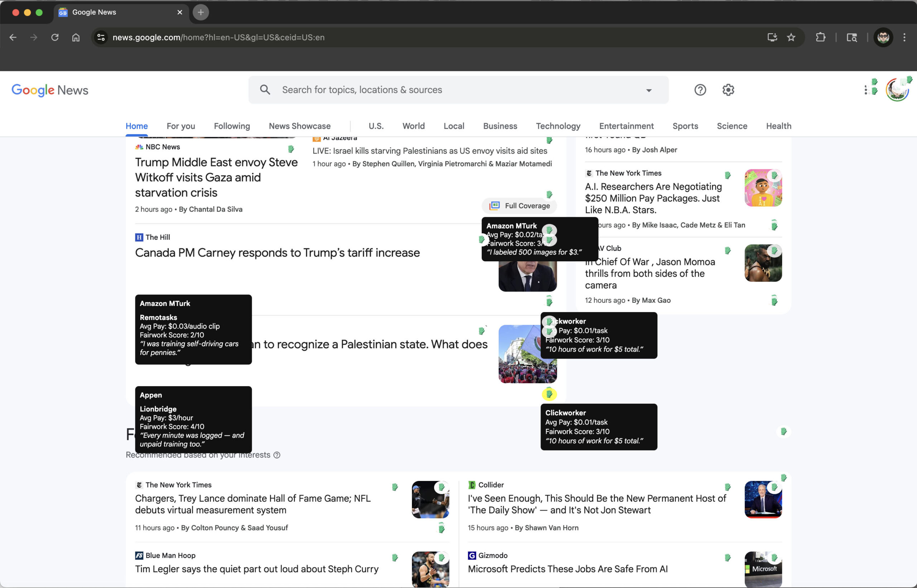Open browser extensions puzzle icon

coord(820,38)
